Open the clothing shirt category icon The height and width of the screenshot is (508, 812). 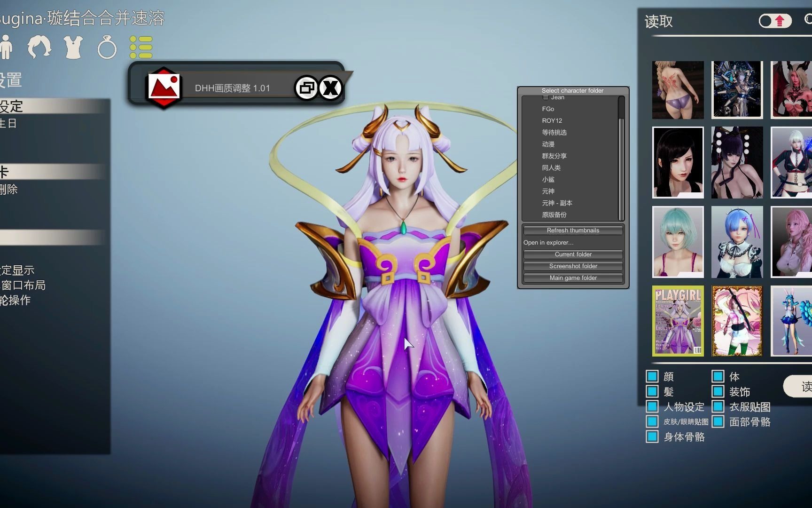73,47
